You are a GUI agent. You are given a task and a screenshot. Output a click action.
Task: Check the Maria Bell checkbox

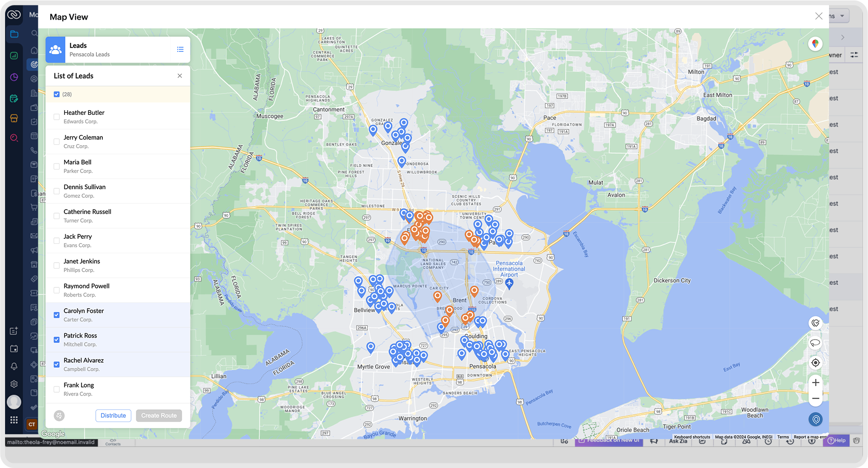(57, 166)
